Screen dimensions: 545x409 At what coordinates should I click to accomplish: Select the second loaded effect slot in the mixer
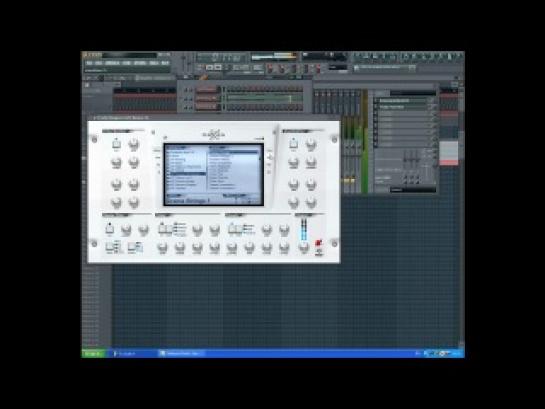coord(402,107)
